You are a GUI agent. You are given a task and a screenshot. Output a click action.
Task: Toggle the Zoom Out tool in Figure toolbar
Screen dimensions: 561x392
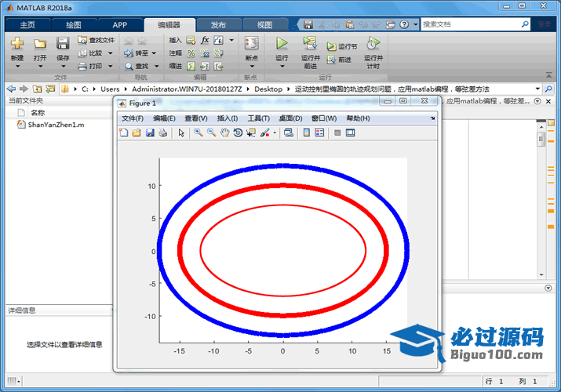click(x=212, y=133)
